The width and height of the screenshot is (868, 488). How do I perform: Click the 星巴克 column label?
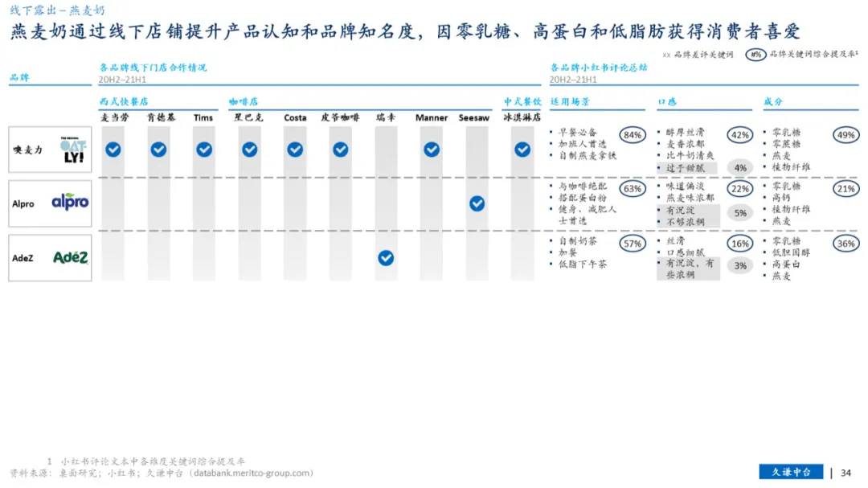[248, 117]
